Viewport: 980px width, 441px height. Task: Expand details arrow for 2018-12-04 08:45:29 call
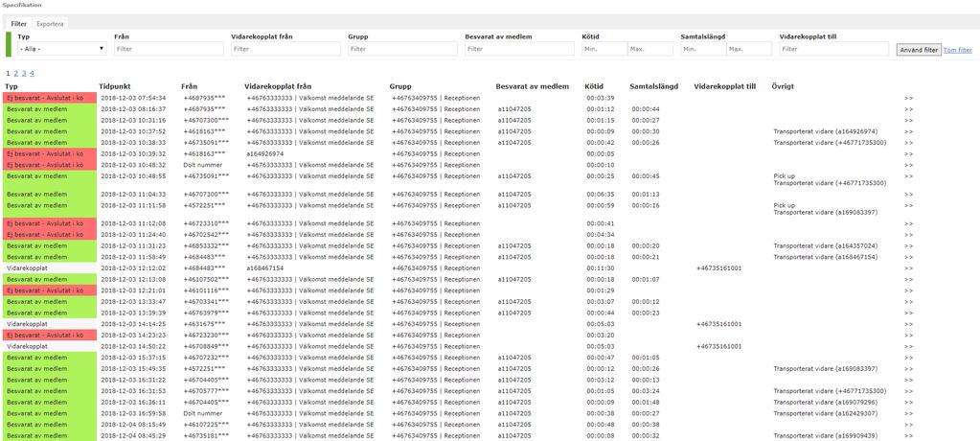(x=908, y=436)
